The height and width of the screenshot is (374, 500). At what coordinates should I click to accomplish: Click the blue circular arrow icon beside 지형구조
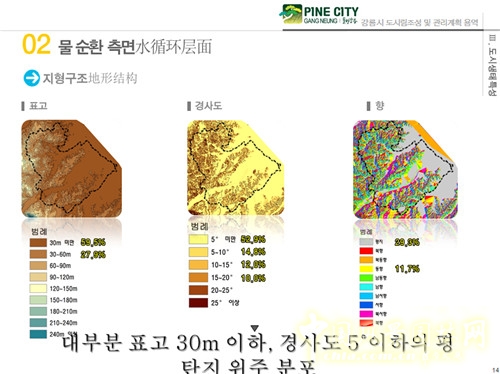coord(32,78)
